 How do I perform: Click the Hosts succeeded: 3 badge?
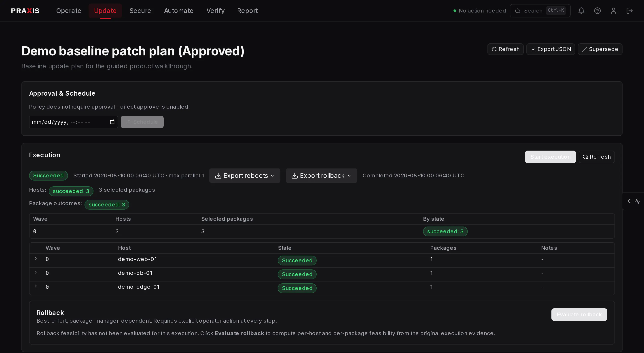pos(71,191)
